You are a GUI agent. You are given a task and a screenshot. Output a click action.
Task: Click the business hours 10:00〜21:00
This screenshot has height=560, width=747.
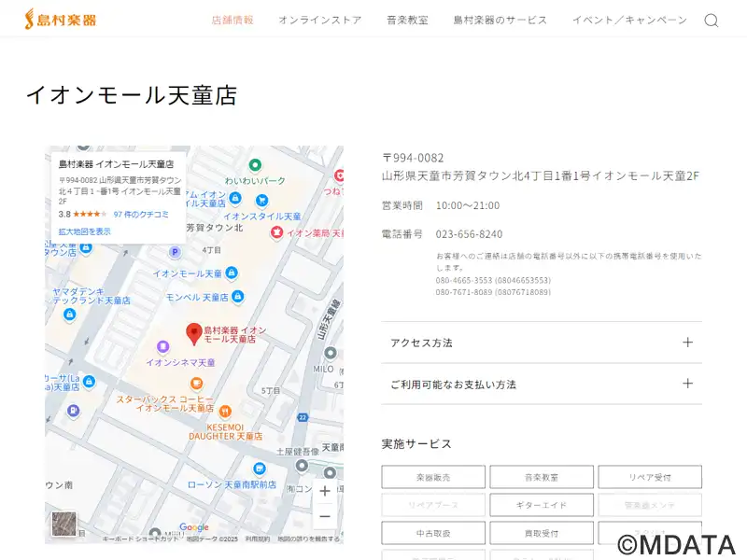tap(468, 205)
